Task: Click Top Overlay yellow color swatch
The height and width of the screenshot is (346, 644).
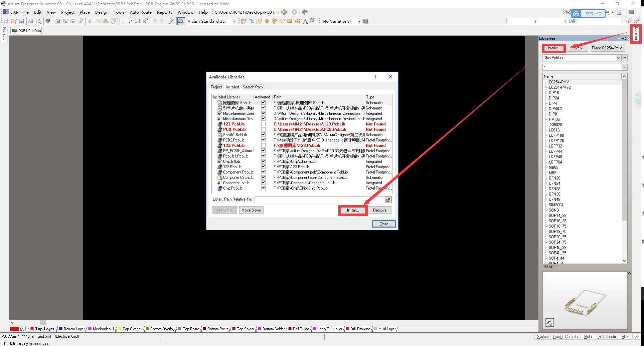Action: [x=119, y=329]
